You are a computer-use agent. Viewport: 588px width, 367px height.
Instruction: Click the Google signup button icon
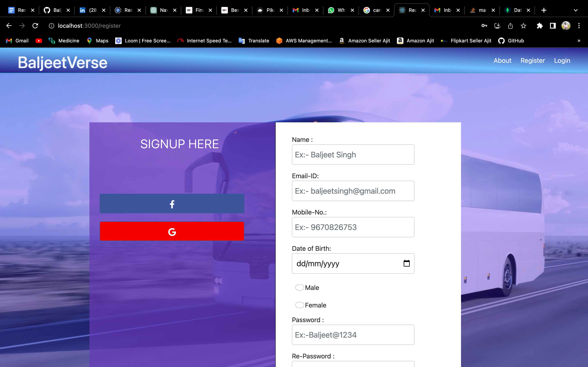(172, 232)
